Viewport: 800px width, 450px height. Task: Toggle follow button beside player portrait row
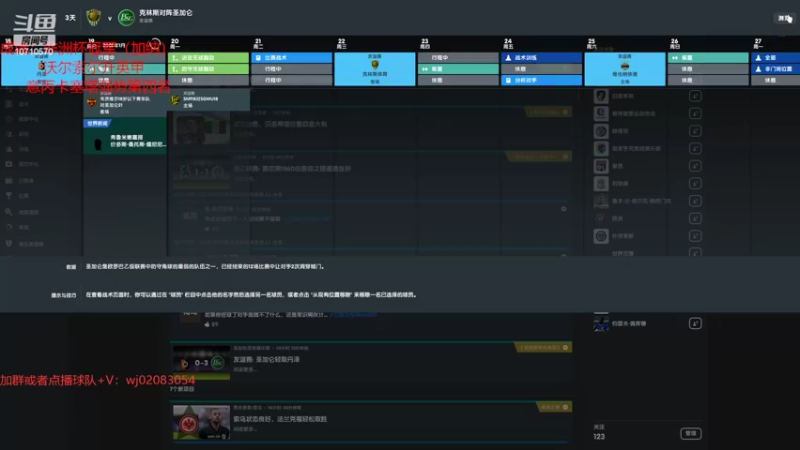[x=695, y=323]
